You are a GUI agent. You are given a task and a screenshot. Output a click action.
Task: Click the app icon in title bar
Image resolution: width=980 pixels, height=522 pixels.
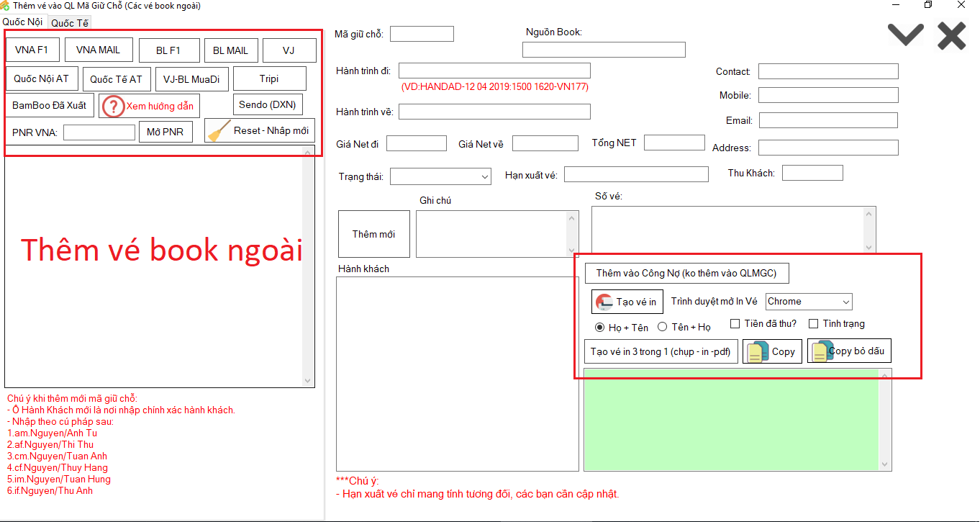pyautogui.click(x=6, y=6)
